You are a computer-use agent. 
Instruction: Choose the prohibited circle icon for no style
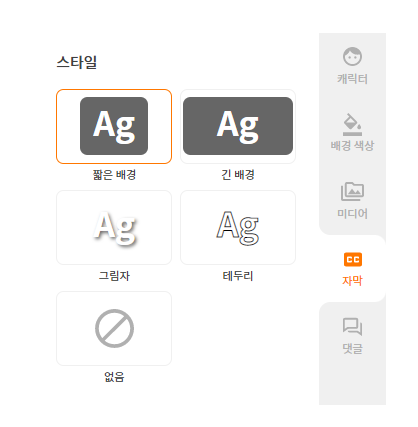[114, 328]
